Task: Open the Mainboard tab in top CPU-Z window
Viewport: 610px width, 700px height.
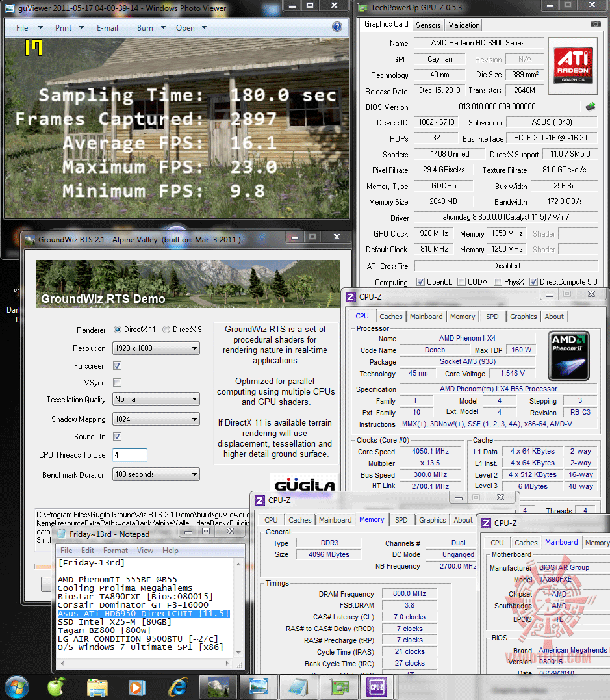Action: pos(426,317)
